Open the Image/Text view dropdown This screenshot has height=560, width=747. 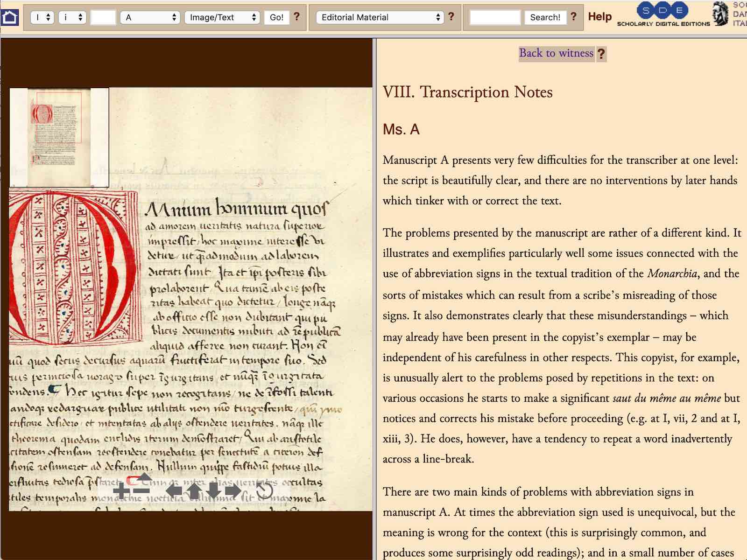click(x=222, y=17)
